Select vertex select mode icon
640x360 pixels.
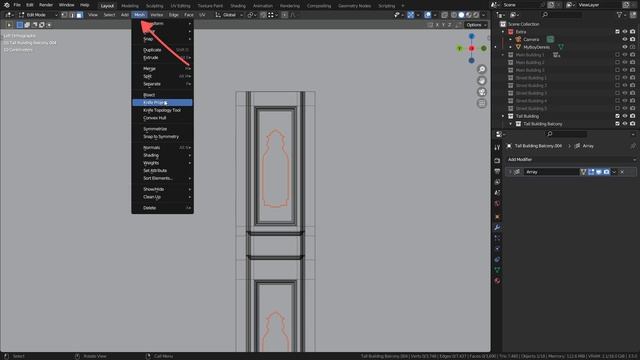[64, 15]
